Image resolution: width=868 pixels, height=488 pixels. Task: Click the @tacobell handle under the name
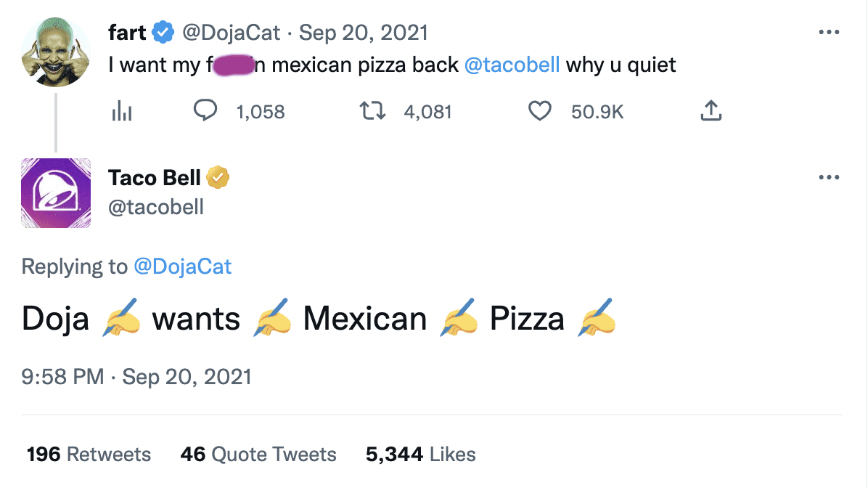(155, 207)
